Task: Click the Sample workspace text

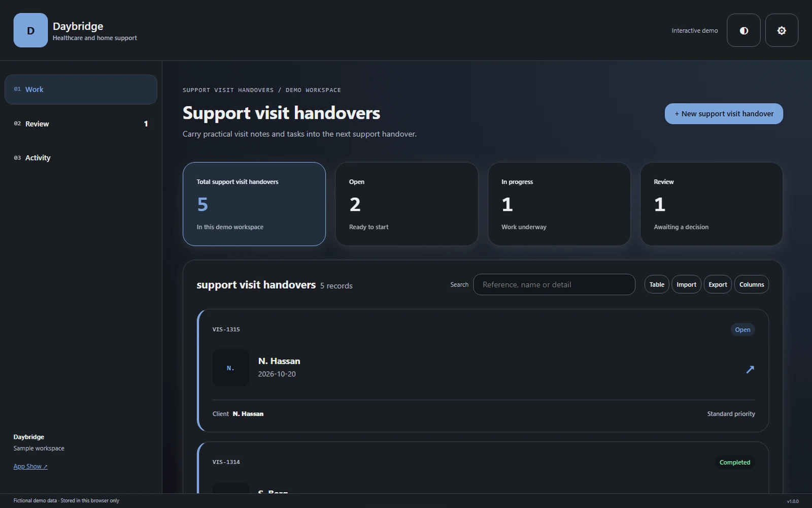Action: (39, 448)
